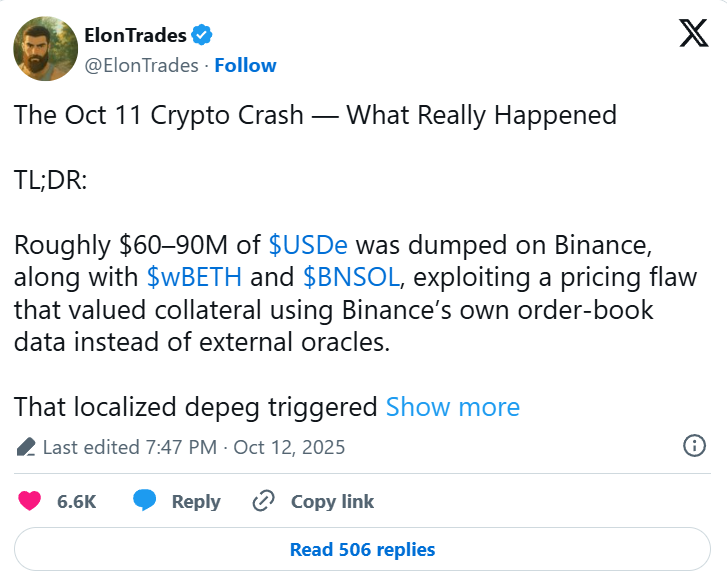
Task: Click the edit pencil icon
Action: (x=27, y=447)
